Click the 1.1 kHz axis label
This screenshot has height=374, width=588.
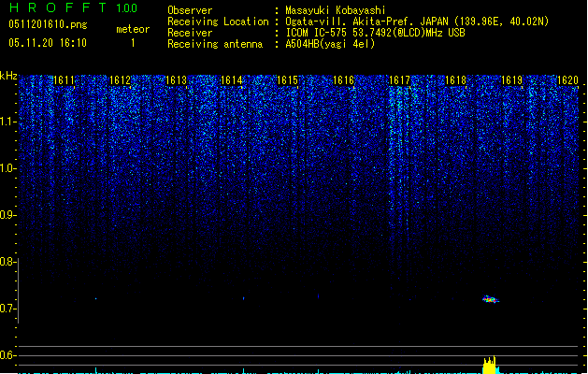pyautogui.click(x=7, y=122)
